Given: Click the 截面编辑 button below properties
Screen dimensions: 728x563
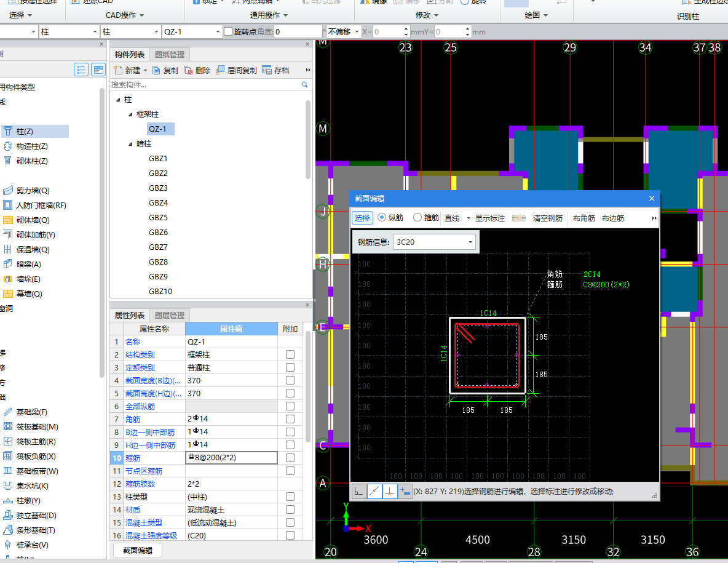Looking at the screenshot, I should pos(138,550).
